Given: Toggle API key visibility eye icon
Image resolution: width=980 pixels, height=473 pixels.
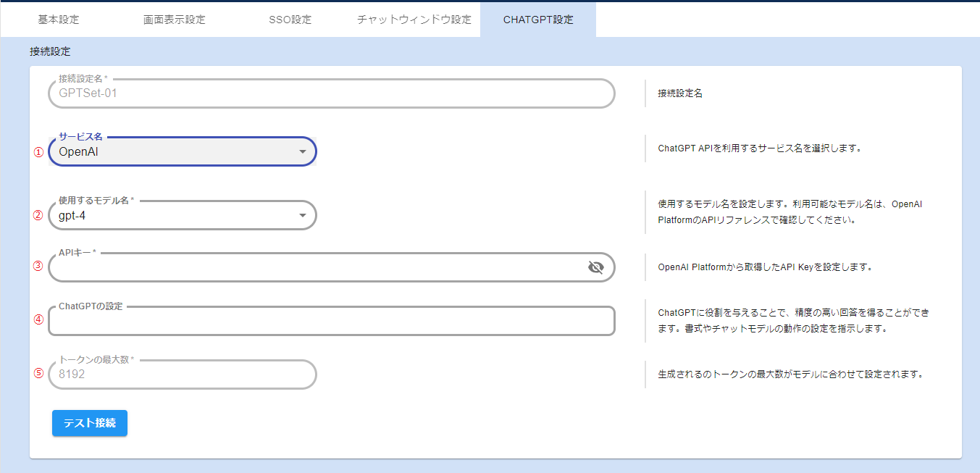Looking at the screenshot, I should [x=595, y=268].
